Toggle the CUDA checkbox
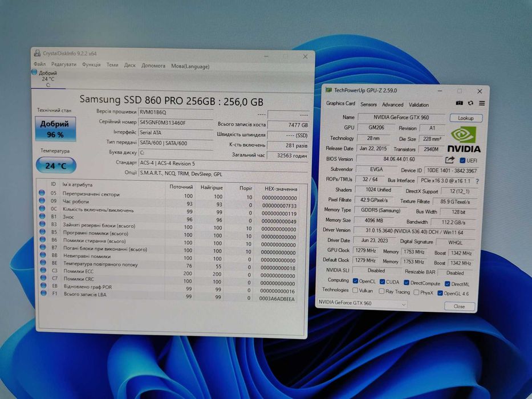 382,282
